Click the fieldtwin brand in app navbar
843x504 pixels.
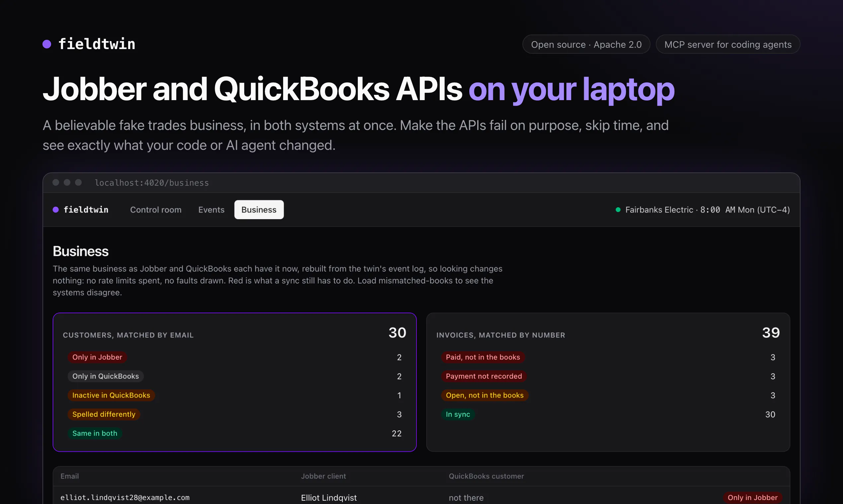pos(81,210)
